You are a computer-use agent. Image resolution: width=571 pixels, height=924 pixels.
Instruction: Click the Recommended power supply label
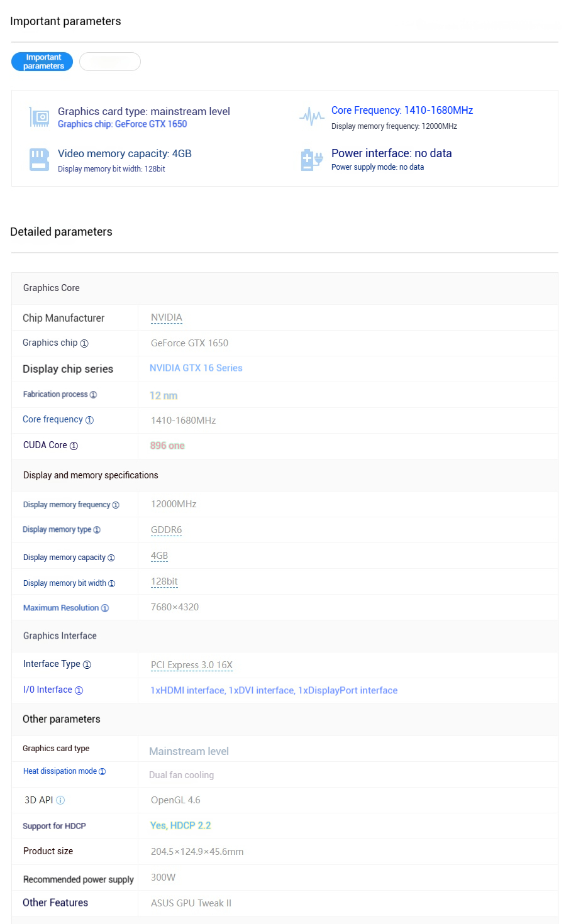point(79,879)
